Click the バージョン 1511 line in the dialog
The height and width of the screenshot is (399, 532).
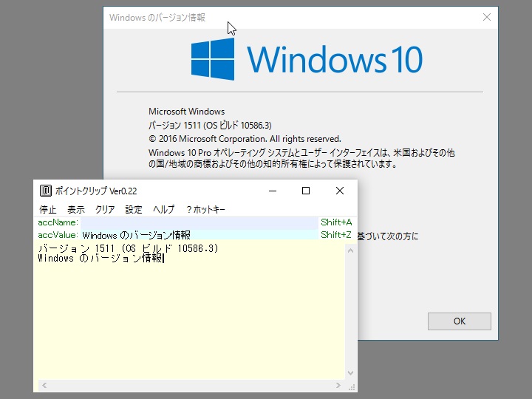(x=210, y=125)
